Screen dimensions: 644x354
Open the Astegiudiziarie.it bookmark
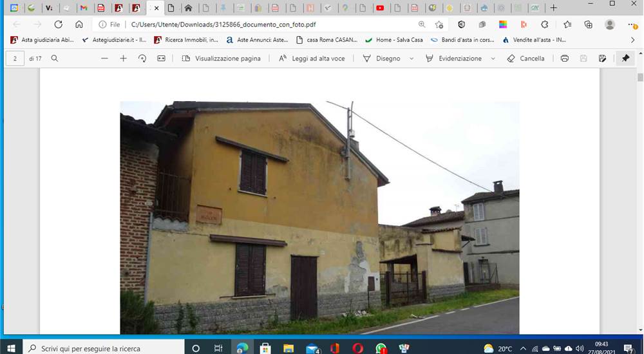[x=114, y=40]
